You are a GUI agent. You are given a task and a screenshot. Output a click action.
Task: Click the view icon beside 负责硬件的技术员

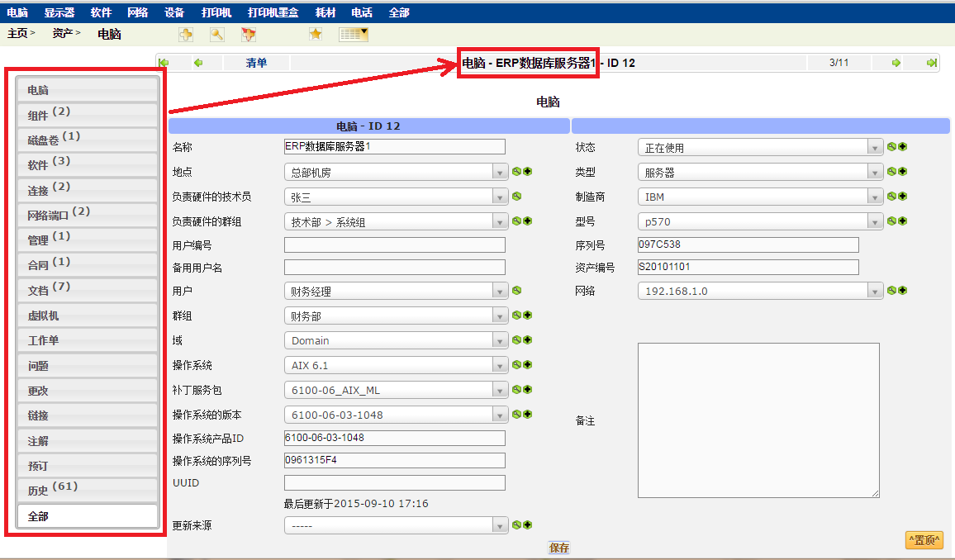point(516,197)
